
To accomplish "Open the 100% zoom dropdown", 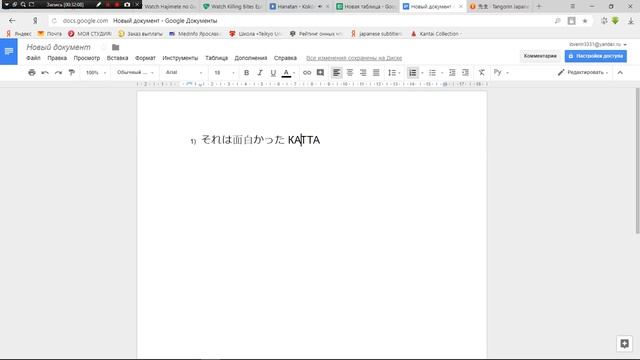I will click(x=96, y=73).
